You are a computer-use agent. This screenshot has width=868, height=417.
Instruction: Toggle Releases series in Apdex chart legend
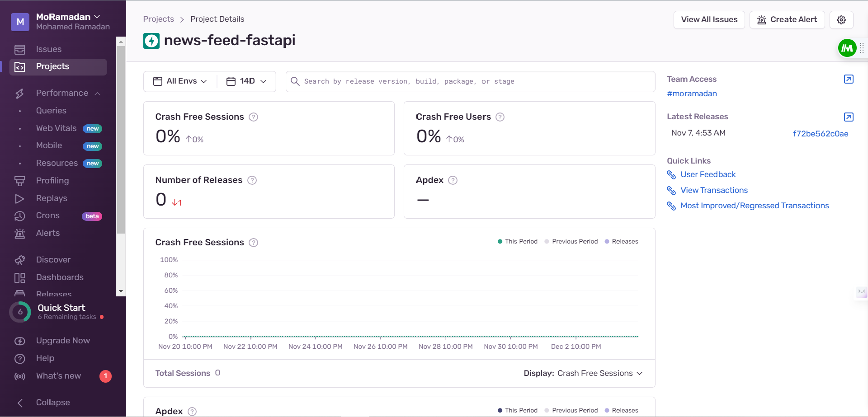[622, 411]
